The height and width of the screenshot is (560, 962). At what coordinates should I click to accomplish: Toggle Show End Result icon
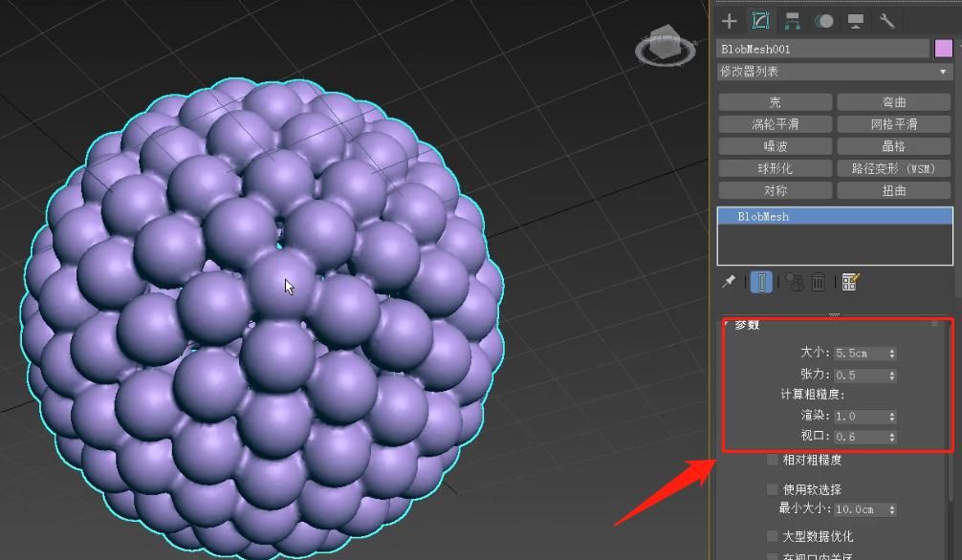[x=761, y=282]
